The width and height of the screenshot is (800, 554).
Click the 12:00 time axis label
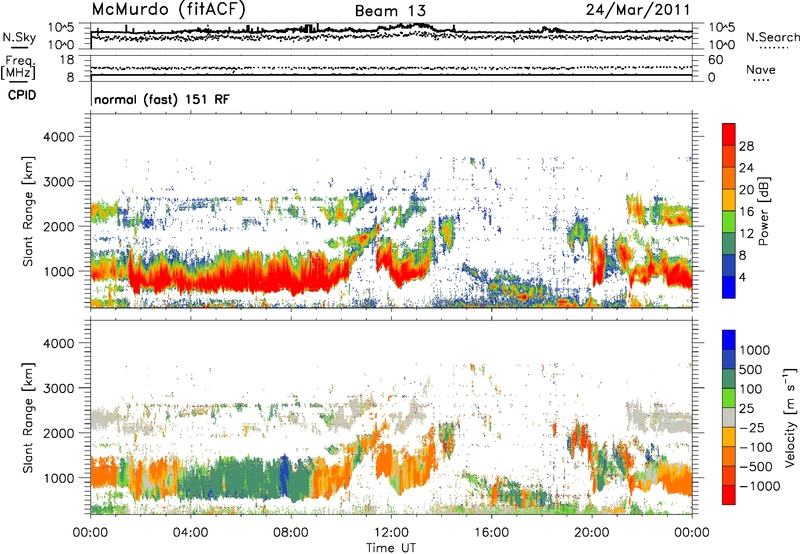point(391,533)
